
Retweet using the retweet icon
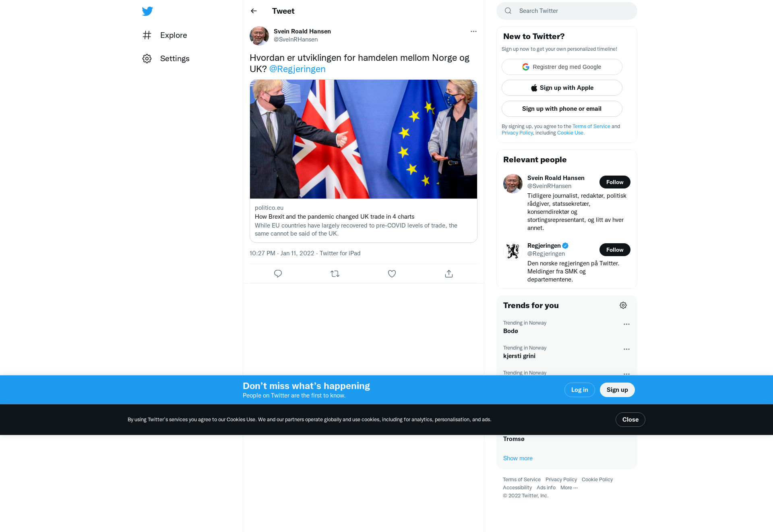[x=335, y=274]
